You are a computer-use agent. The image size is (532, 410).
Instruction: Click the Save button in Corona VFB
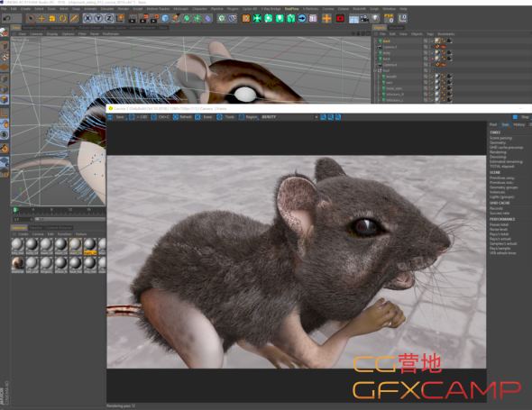pyautogui.click(x=116, y=117)
